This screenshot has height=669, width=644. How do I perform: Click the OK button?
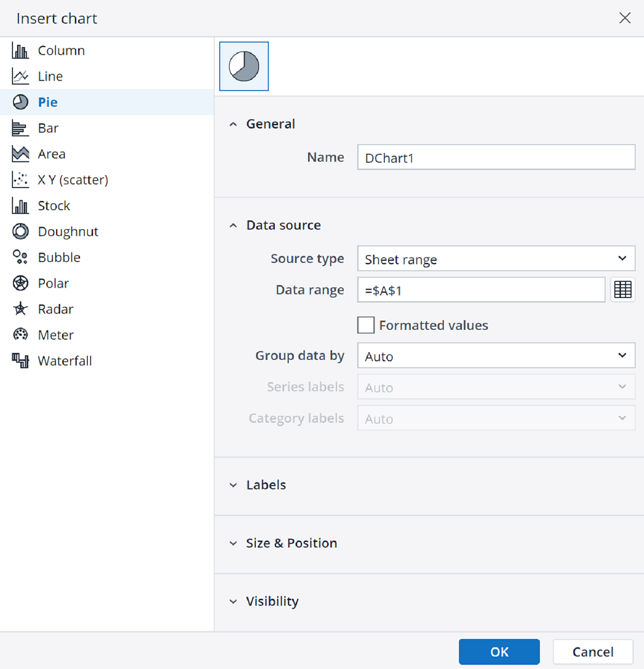[x=499, y=651]
